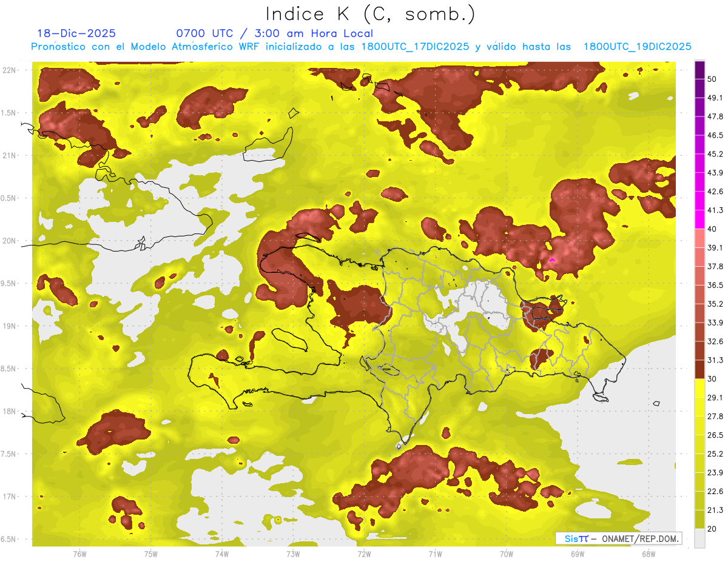Image resolution: width=728 pixels, height=562 pixels.
Task: Click the olive legend band between 20 and 21.3
Action: 700,519
